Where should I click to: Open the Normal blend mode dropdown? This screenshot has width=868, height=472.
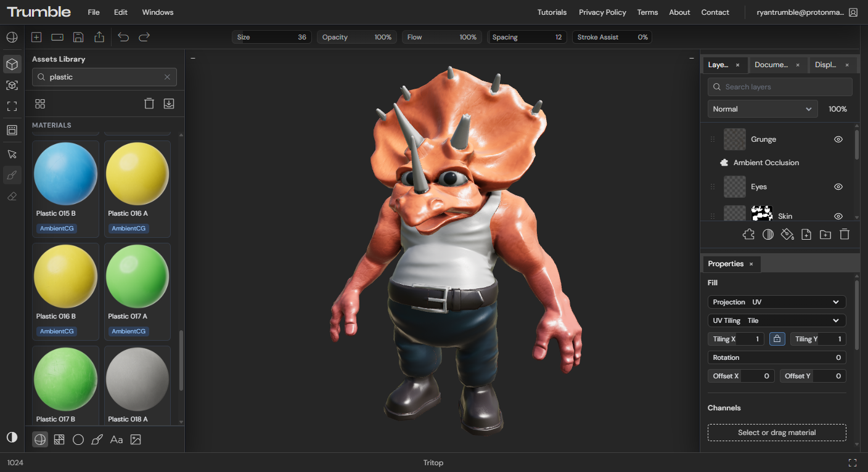(763, 108)
